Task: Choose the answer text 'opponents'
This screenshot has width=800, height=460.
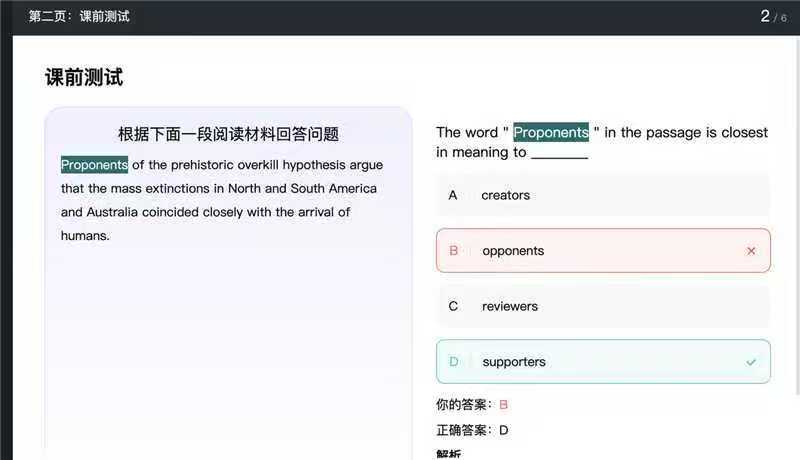Action: tap(513, 251)
